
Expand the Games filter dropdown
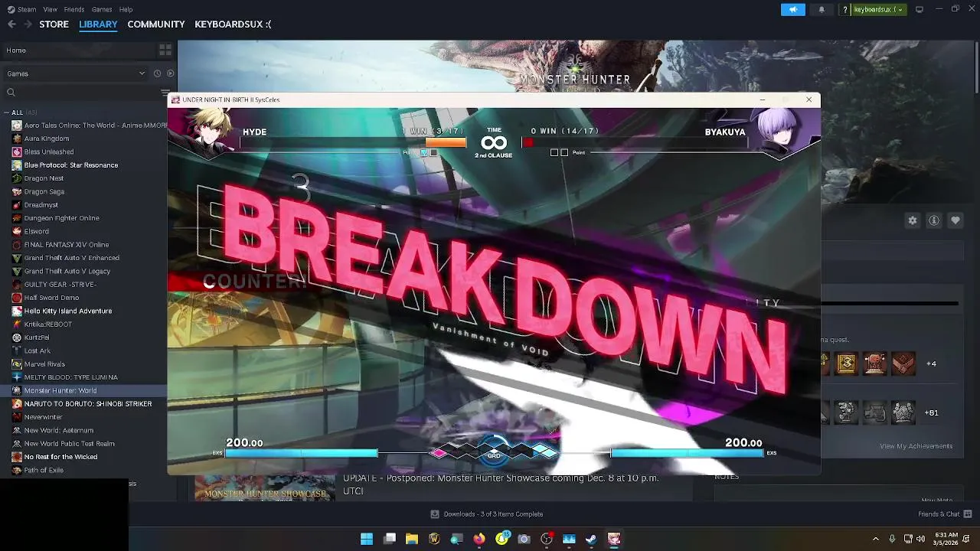(x=75, y=73)
